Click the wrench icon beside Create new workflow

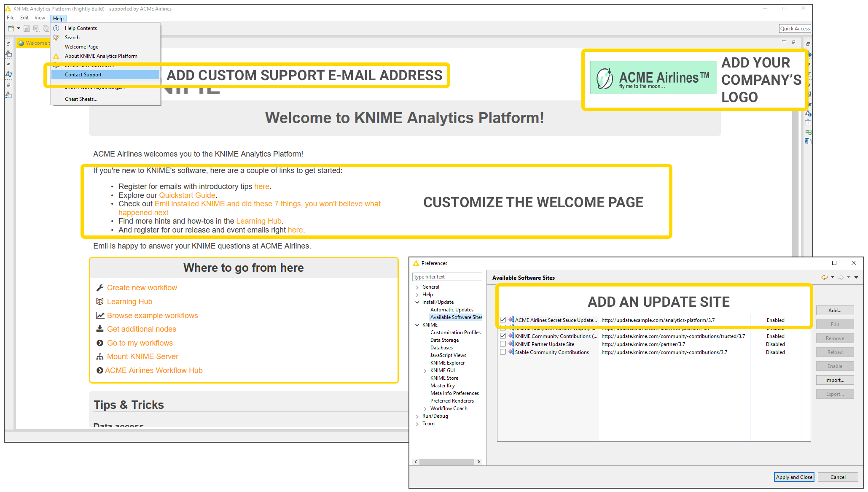coord(100,288)
